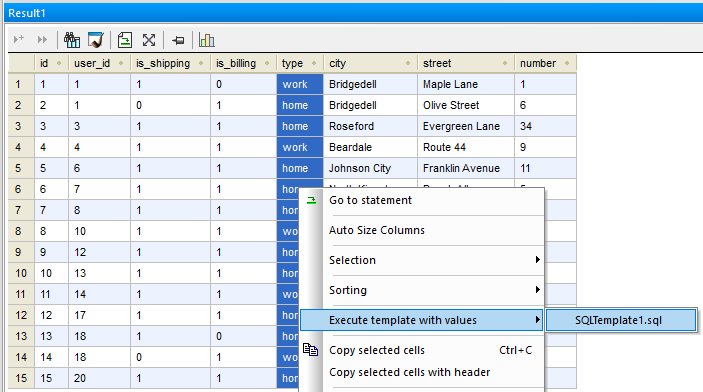Click the 'Olive Street' cell
703x392 pixels.
pyautogui.click(x=466, y=105)
